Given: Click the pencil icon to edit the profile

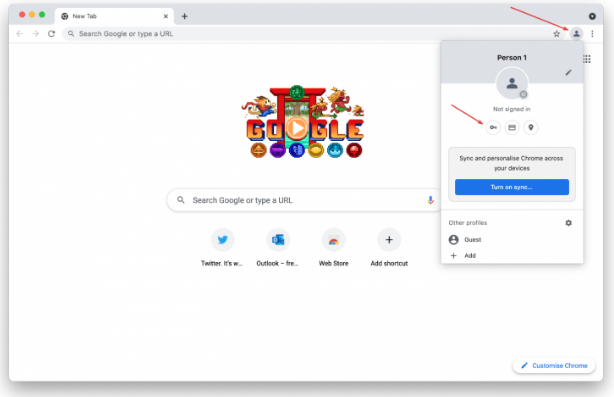Looking at the screenshot, I should click(568, 72).
